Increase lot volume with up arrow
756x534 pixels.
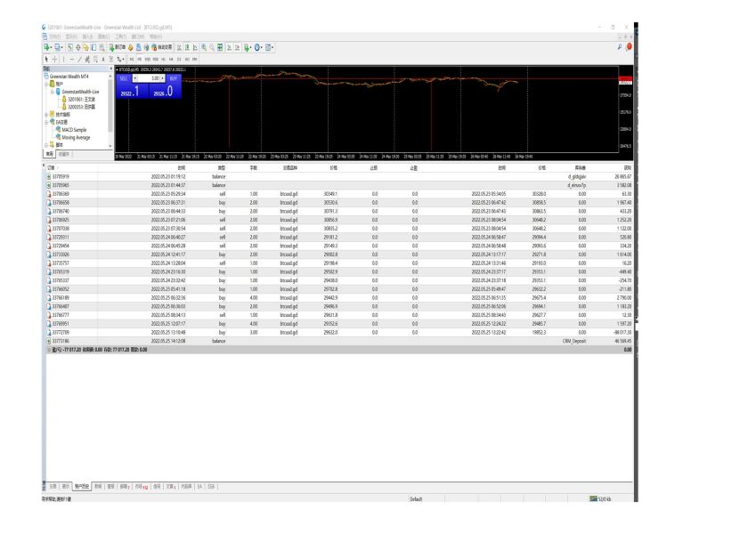tap(162, 78)
